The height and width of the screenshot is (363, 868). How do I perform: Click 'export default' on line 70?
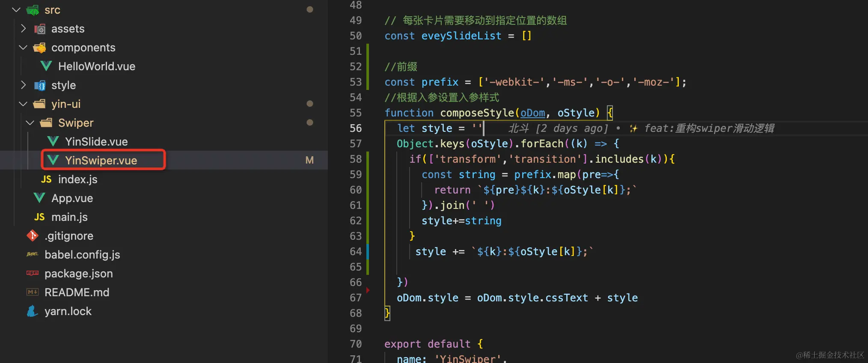(427, 344)
